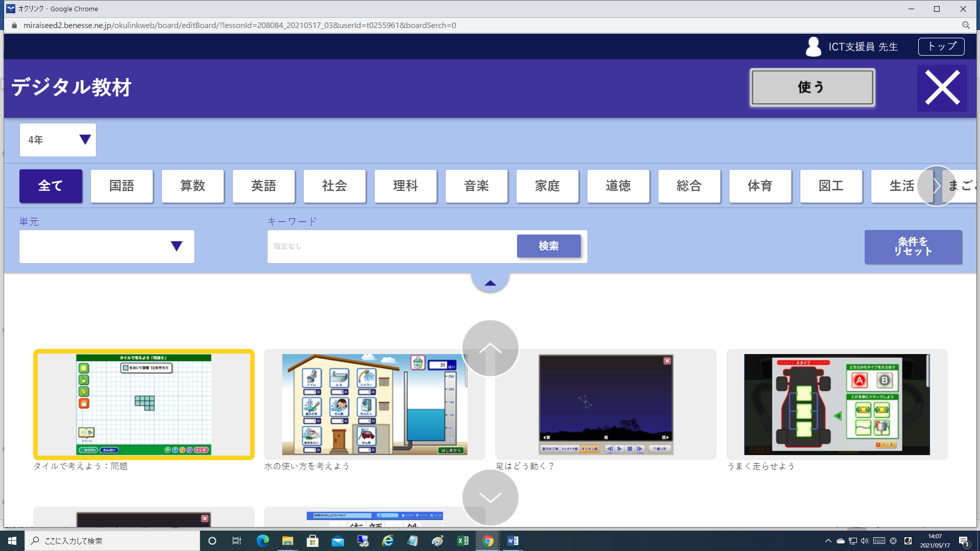Click the right chevron to reveal more subjects
Image resolution: width=980 pixels, height=551 pixels.
937,186
